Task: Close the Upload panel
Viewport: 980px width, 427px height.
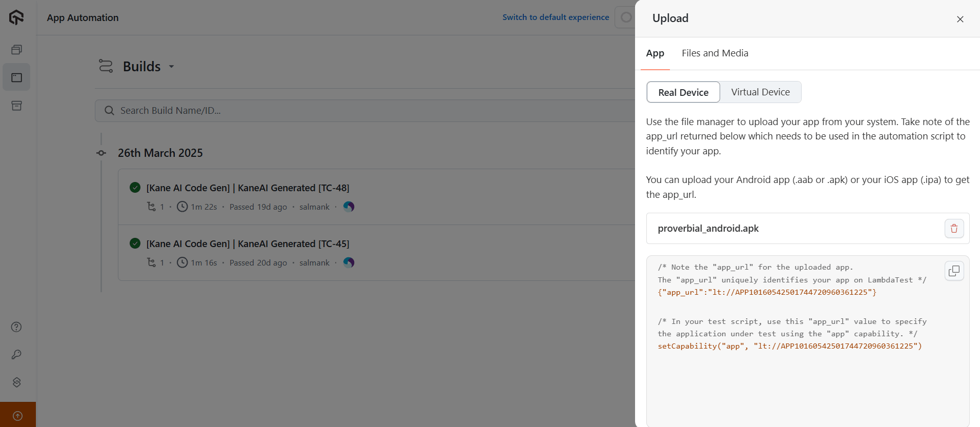Action: click(960, 19)
